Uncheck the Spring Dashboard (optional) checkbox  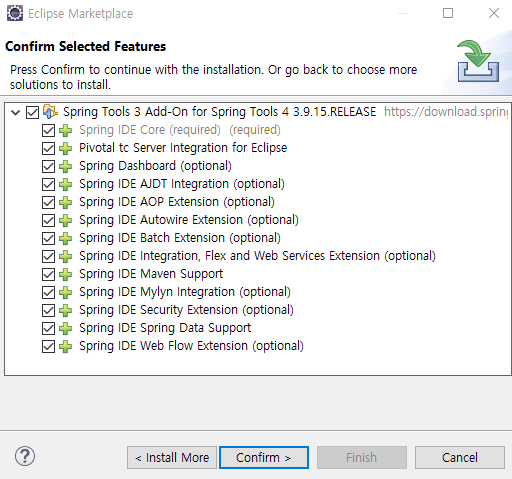point(48,166)
